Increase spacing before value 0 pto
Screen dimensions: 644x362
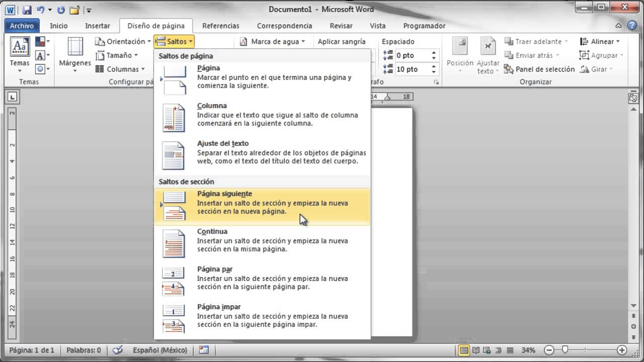[x=434, y=53]
